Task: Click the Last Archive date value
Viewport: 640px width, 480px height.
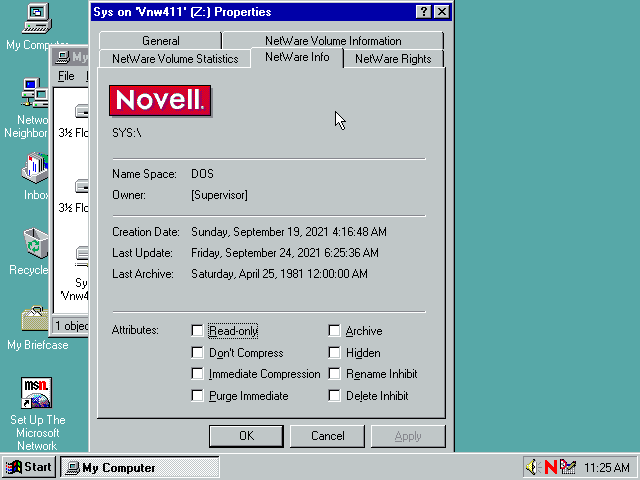Action: point(279,273)
